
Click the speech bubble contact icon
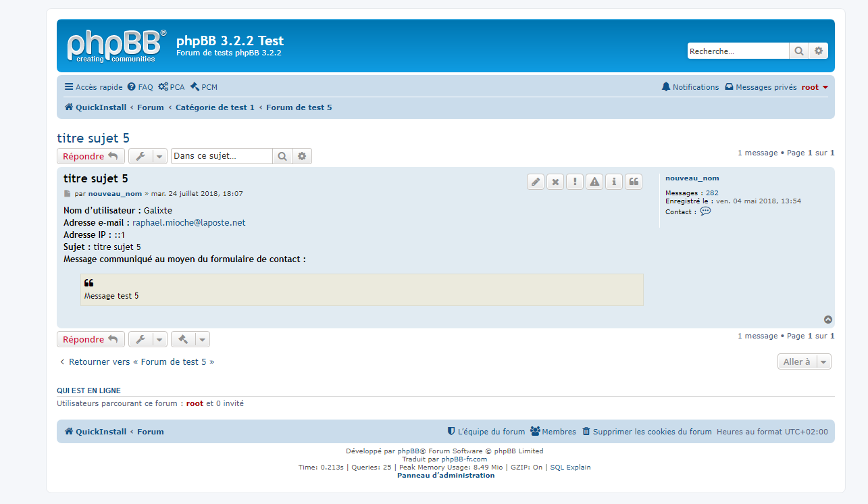[x=705, y=211]
